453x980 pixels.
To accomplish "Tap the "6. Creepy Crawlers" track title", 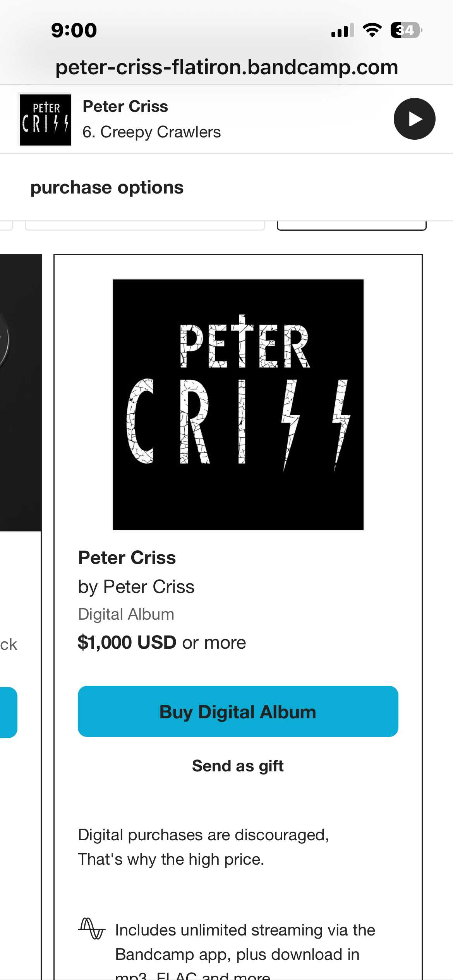I will pyautogui.click(x=151, y=132).
